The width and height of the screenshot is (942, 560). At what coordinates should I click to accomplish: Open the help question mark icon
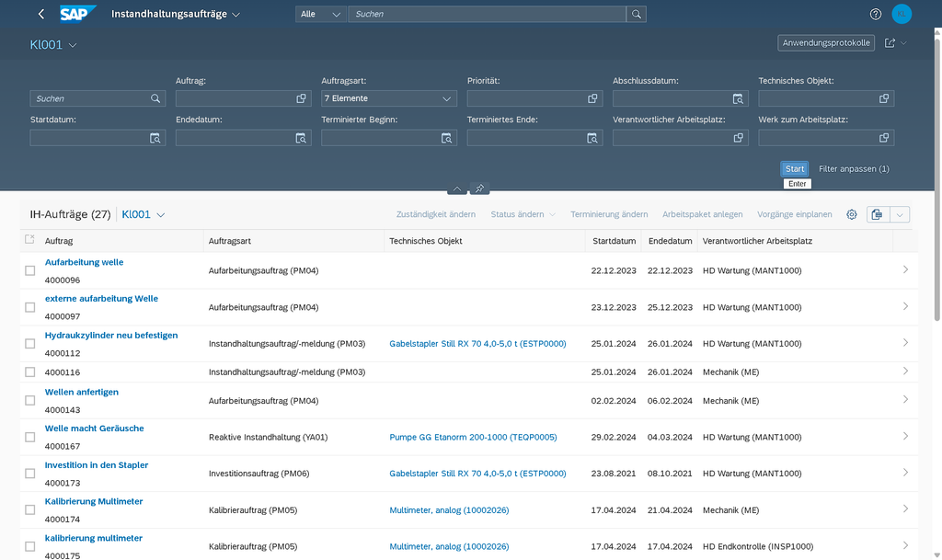[x=876, y=14]
